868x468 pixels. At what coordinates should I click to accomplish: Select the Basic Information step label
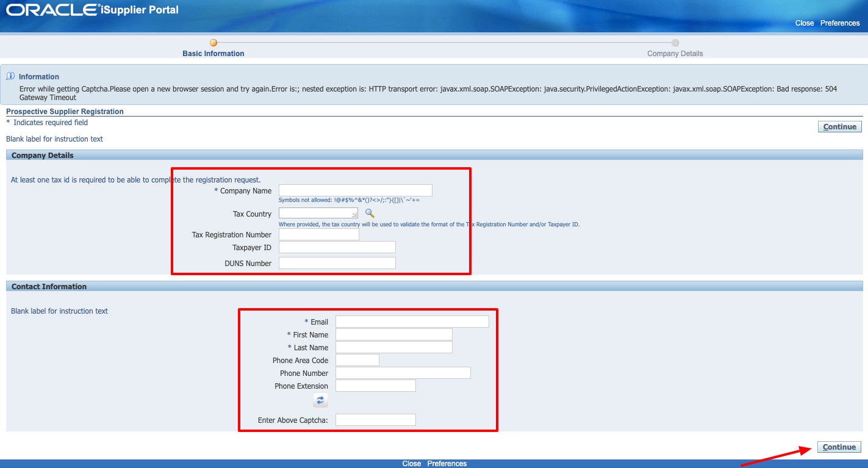[x=213, y=54]
